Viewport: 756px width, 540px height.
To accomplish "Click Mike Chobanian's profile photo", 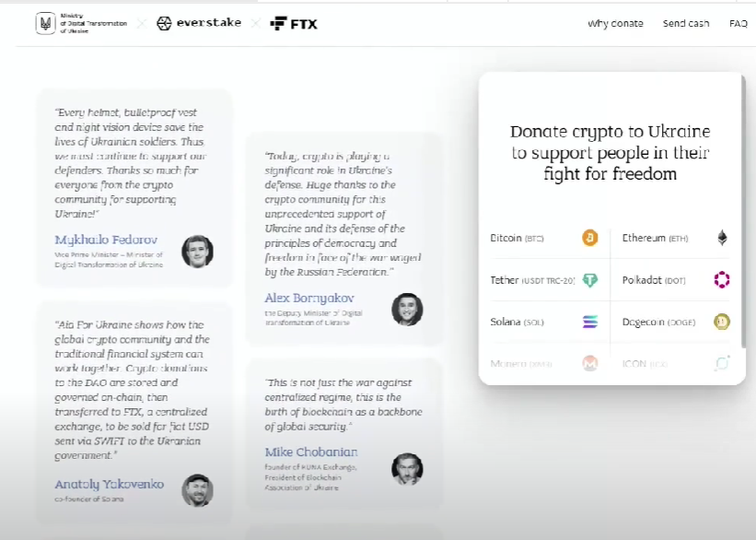I will [407, 468].
